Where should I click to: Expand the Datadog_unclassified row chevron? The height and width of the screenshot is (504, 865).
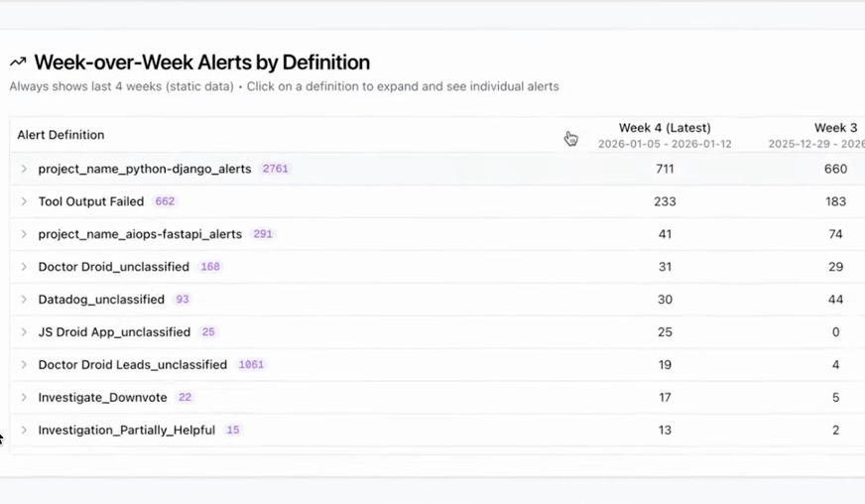click(x=24, y=300)
